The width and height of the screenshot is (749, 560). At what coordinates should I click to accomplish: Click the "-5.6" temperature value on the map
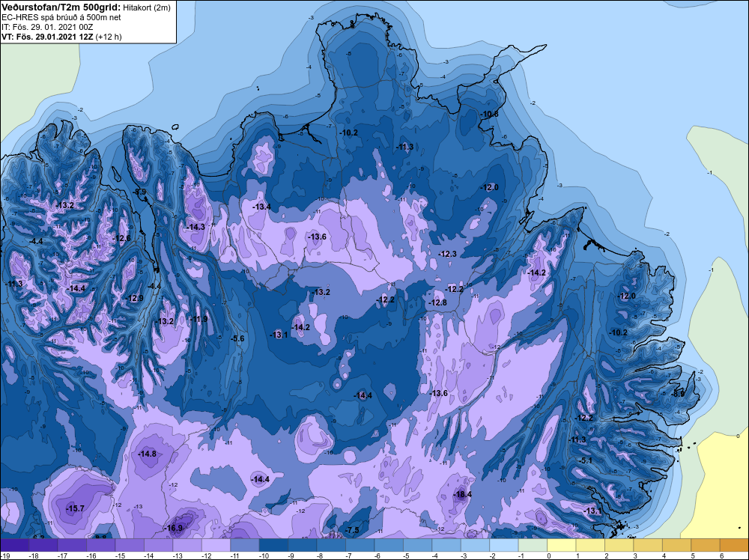click(x=237, y=338)
